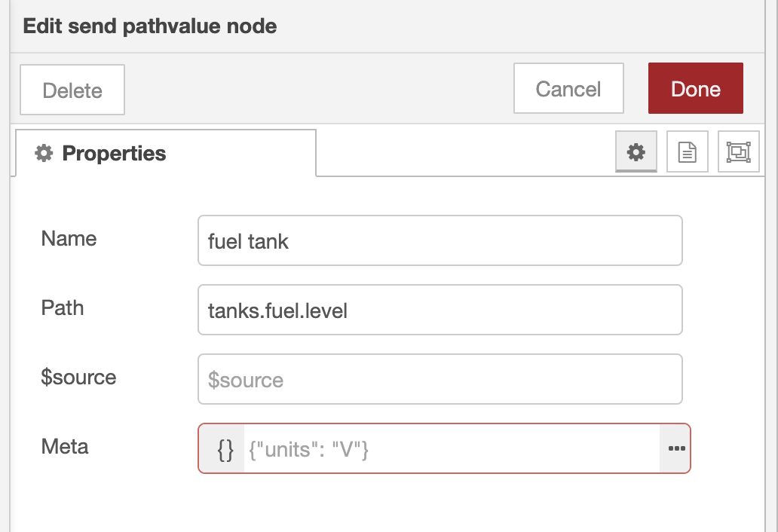This screenshot has height=532, width=778.
Task: Click the Path field with tanks.fuel.level
Action: pos(440,310)
